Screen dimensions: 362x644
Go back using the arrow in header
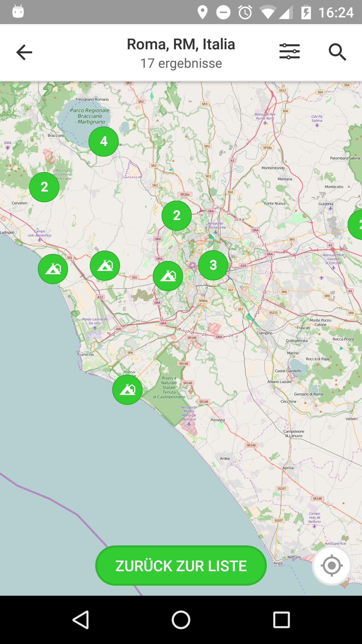24,52
